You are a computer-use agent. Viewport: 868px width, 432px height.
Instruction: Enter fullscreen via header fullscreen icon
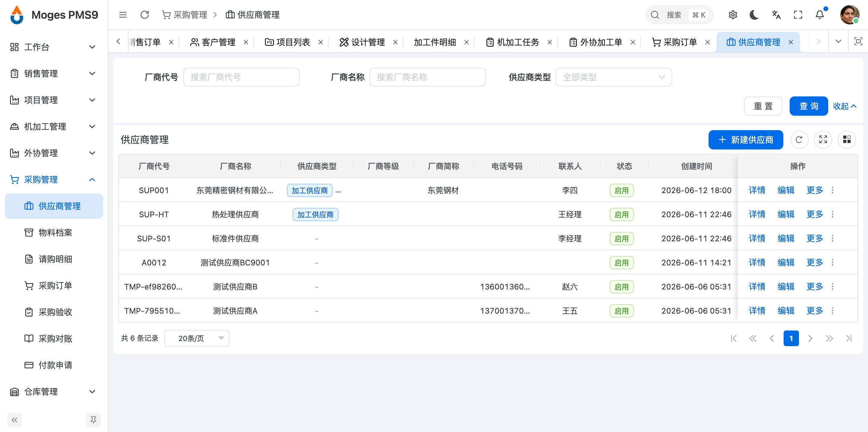click(798, 15)
